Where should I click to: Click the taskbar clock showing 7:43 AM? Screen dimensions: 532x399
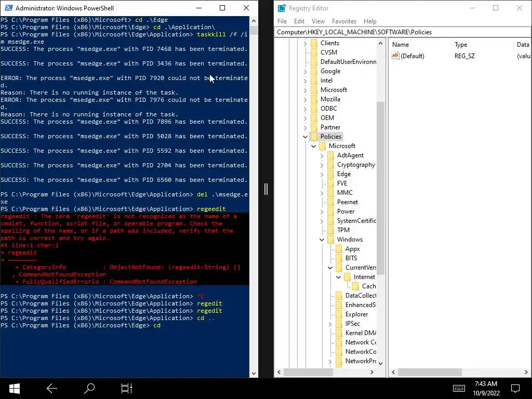pos(486,388)
